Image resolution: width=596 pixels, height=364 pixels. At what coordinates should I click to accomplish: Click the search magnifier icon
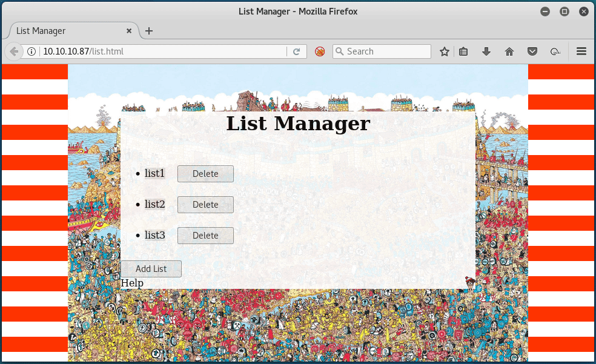coord(339,51)
